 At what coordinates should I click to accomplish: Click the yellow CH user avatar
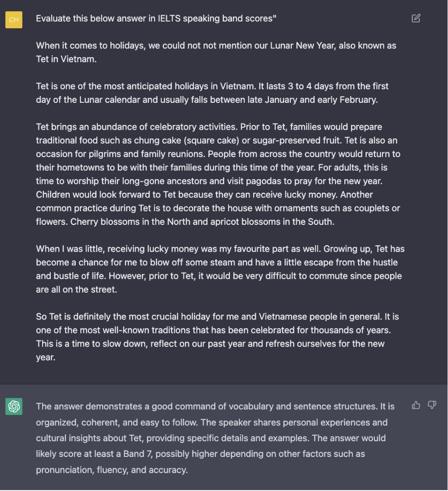14,20
